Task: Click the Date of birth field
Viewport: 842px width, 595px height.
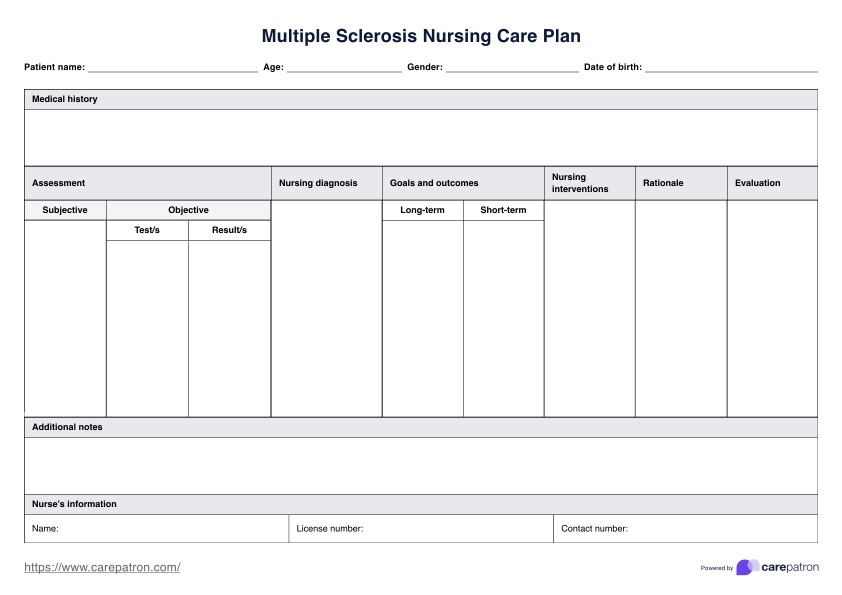Action: point(730,67)
